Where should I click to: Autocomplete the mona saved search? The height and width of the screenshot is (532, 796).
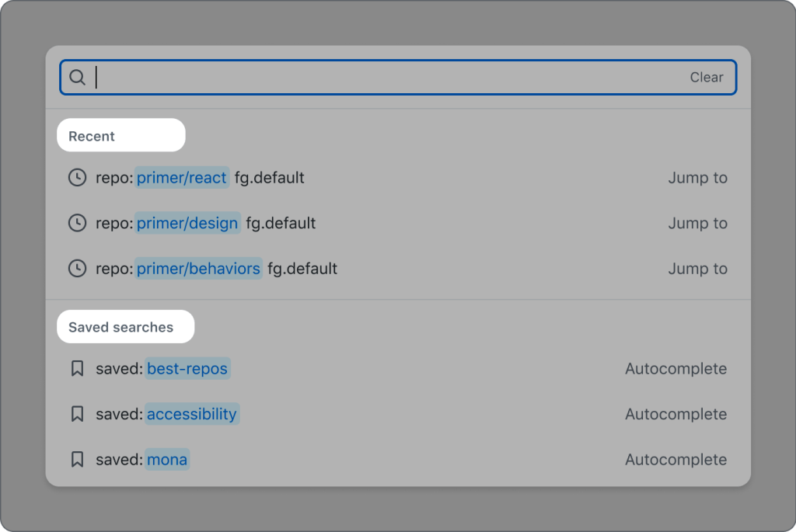pyautogui.click(x=676, y=460)
